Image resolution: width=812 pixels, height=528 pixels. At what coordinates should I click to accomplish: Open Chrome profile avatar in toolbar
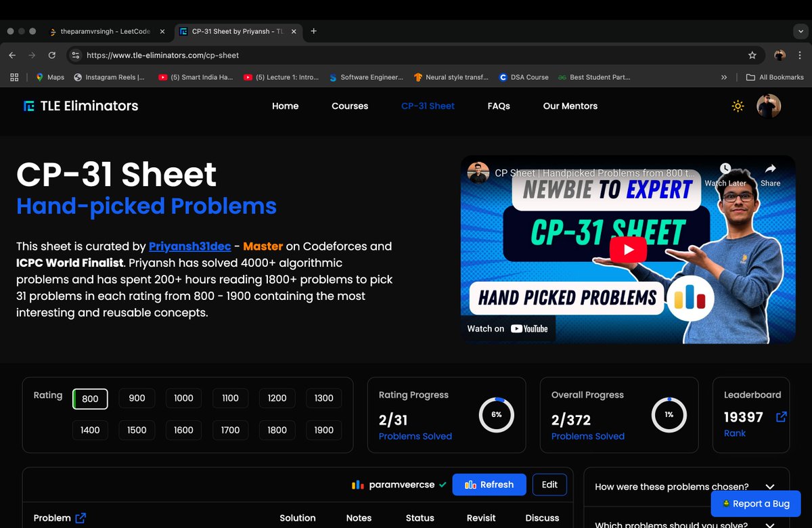[780, 56]
